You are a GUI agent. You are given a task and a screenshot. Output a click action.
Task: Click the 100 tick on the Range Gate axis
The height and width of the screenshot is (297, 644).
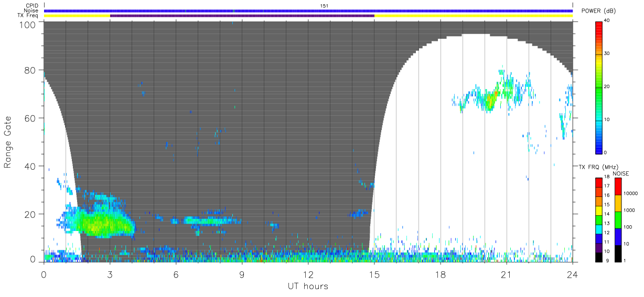click(x=28, y=24)
